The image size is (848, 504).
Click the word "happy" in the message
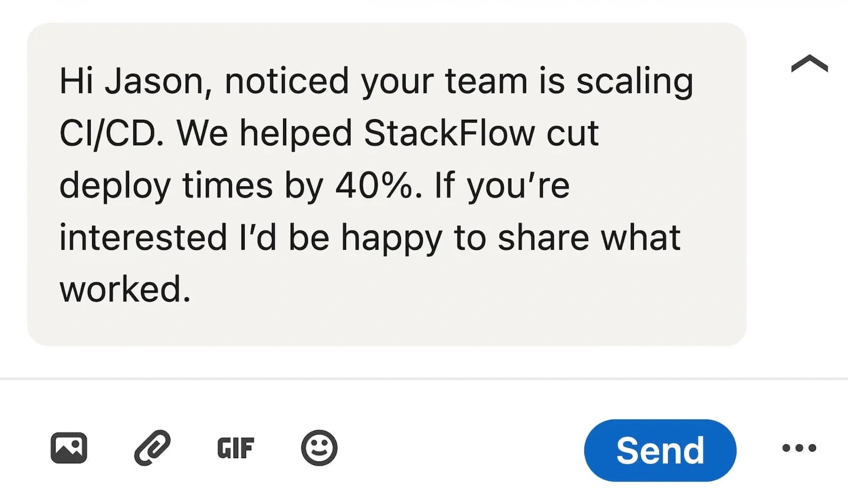(x=392, y=238)
